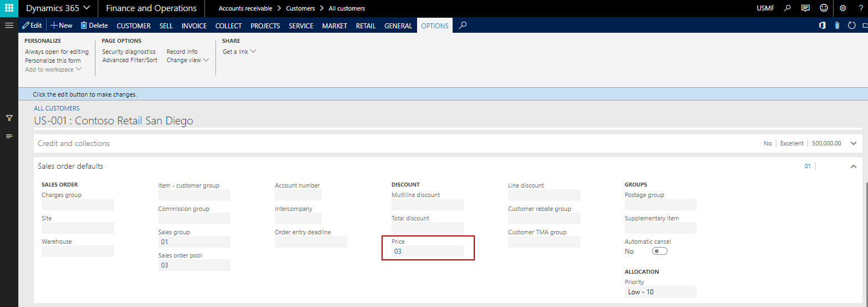Click the Postage group field
Screen dimensions: 868x307
pos(661,204)
